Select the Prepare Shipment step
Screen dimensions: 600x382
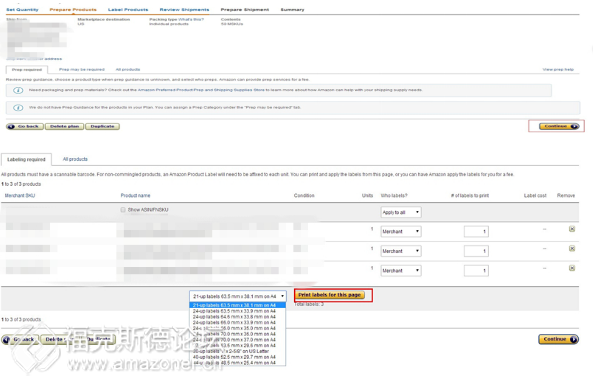point(245,10)
